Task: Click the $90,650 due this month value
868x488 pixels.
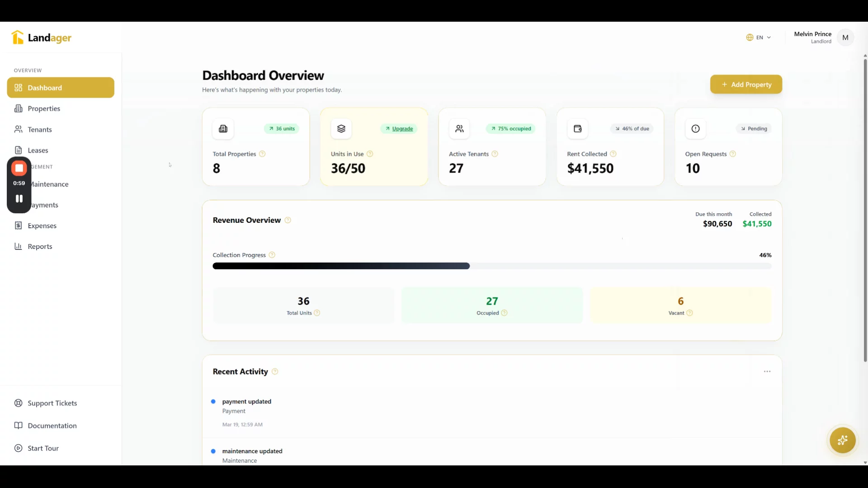Action: (717, 224)
